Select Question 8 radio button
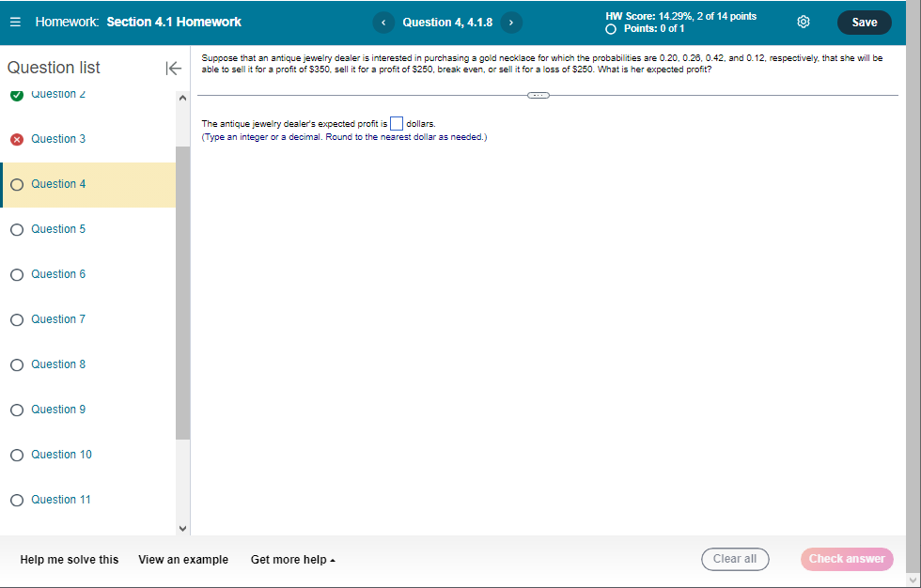The height and width of the screenshot is (588, 921). [x=16, y=364]
